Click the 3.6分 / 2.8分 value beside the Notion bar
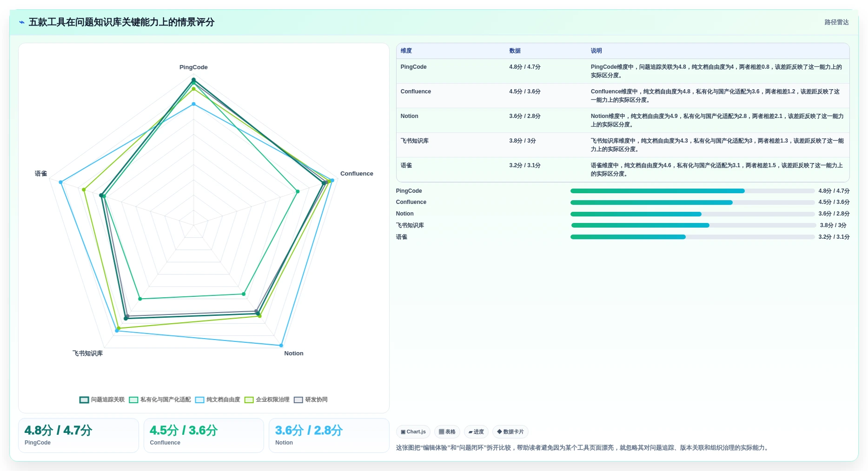 click(834, 214)
